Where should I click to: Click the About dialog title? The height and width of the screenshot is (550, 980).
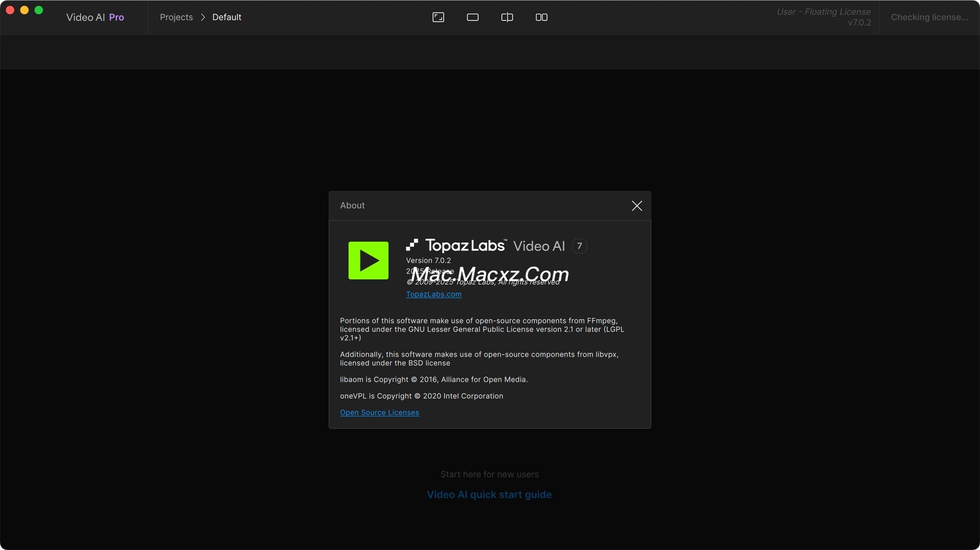(352, 206)
